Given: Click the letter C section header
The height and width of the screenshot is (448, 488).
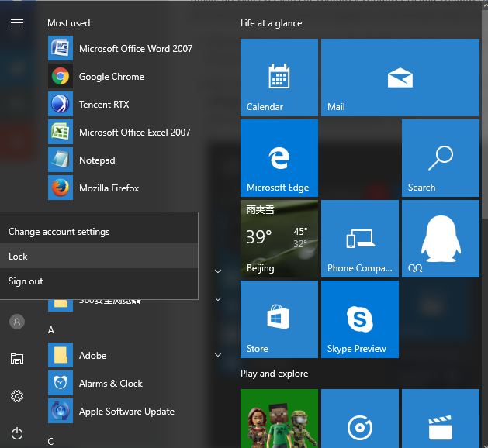Looking at the screenshot, I should [x=50, y=441].
